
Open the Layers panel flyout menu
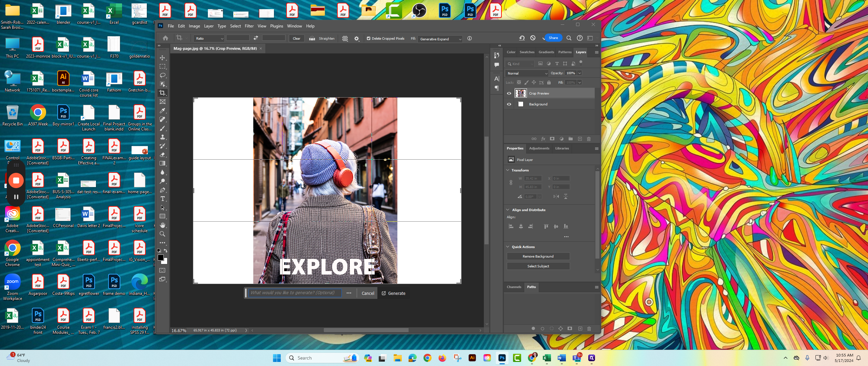tap(596, 52)
